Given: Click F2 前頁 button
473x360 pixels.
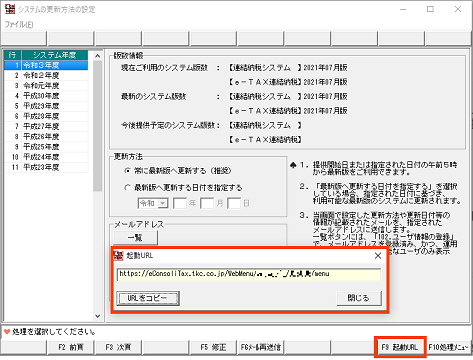Looking at the screenshot, I should coord(71,347).
